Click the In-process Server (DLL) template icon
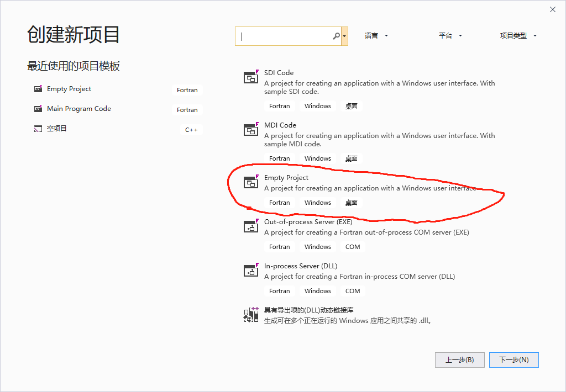Screen dimensions: 566x392 pyautogui.click(x=251, y=271)
